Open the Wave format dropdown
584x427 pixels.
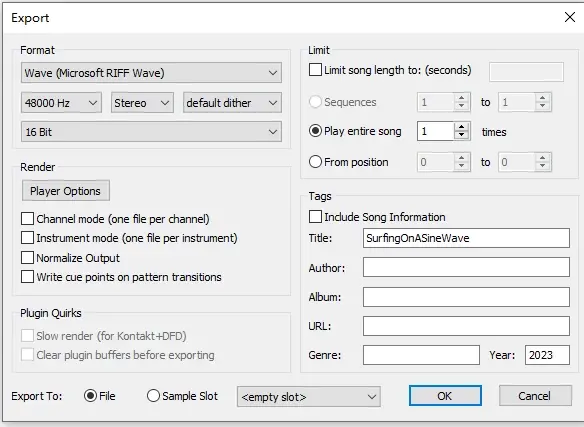[x=151, y=73]
